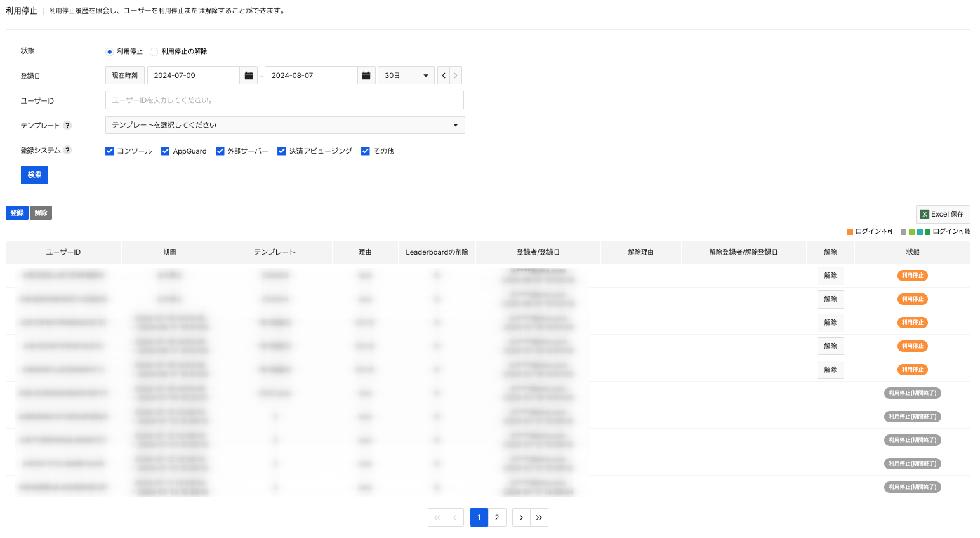Viewport: 980px width, 538px height.
Task: Click the end date field 2024-08-07
Action: pyautogui.click(x=311, y=76)
